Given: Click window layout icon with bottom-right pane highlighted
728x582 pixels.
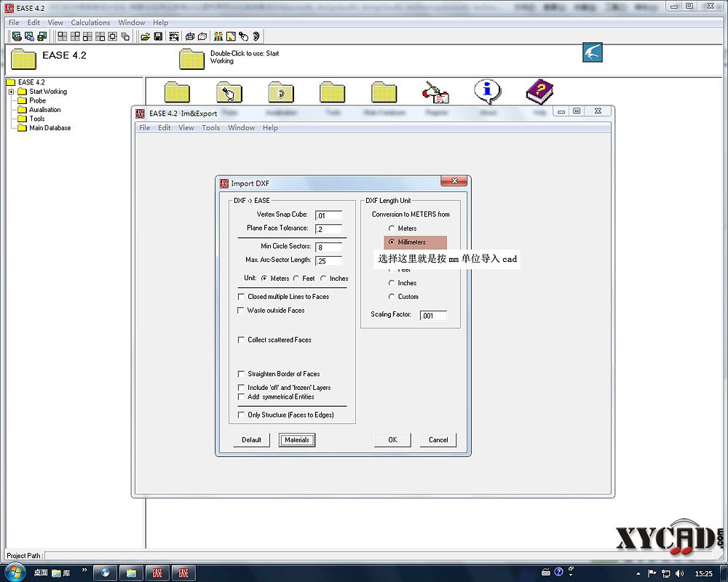Looking at the screenshot, I should pos(100,36).
